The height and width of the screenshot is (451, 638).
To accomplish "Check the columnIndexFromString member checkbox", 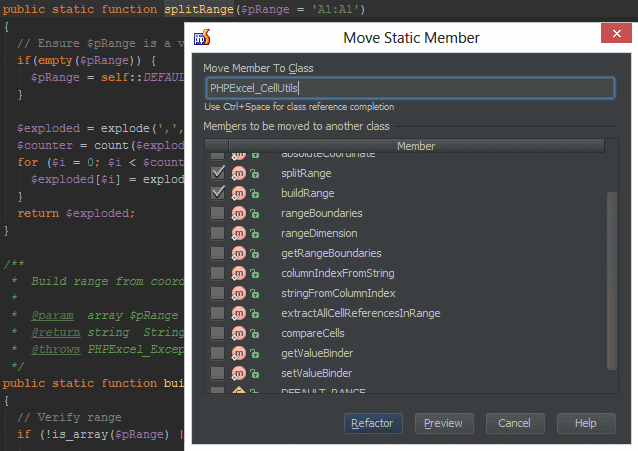I will tap(218, 273).
